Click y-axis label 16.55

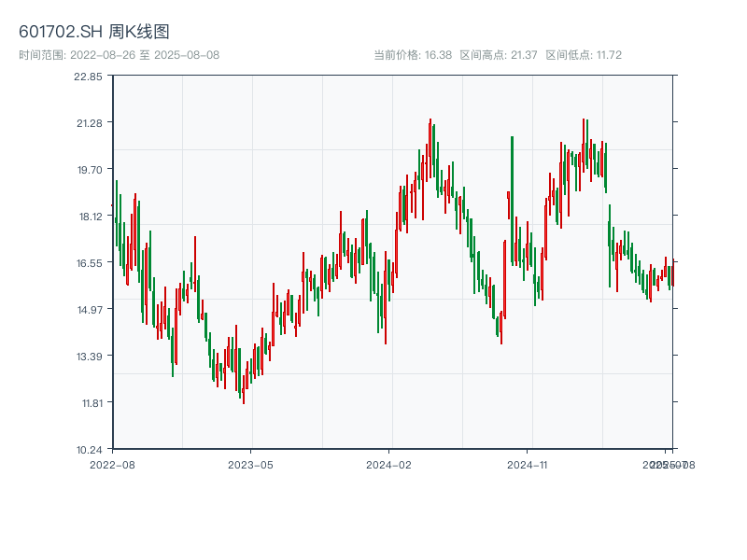click(89, 263)
